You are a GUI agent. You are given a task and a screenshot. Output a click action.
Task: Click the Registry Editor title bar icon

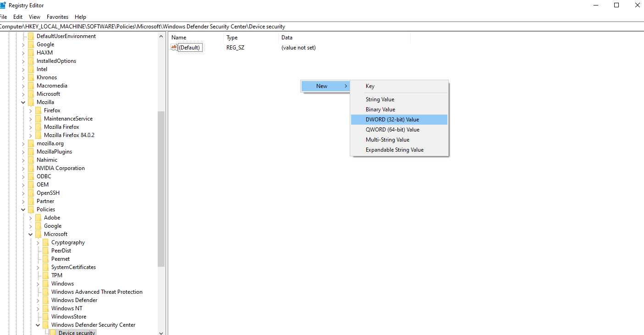click(3, 5)
